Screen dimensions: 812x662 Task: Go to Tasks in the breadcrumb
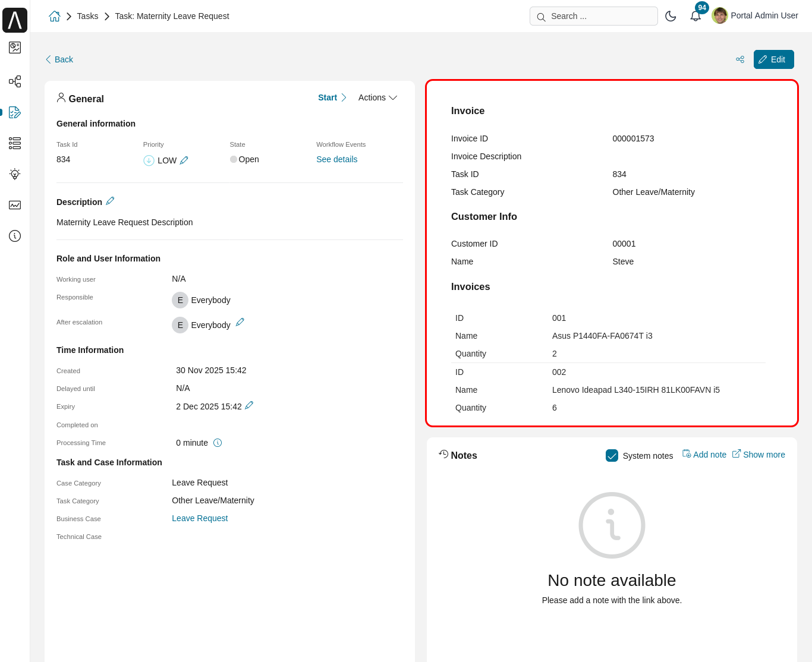[87, 16]
